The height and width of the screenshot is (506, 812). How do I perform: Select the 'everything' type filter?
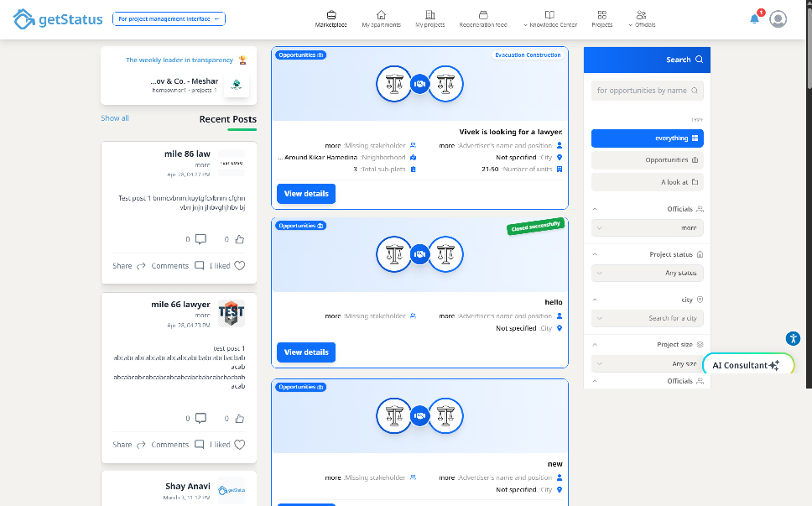pyautogui.click(x=648, y=138)
